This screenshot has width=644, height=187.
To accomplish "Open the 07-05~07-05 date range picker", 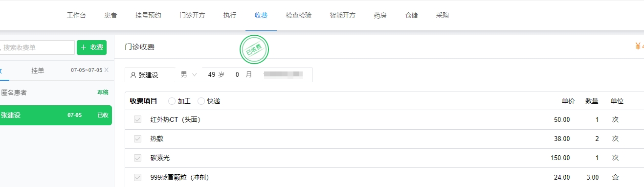I will tap(86, 70).
